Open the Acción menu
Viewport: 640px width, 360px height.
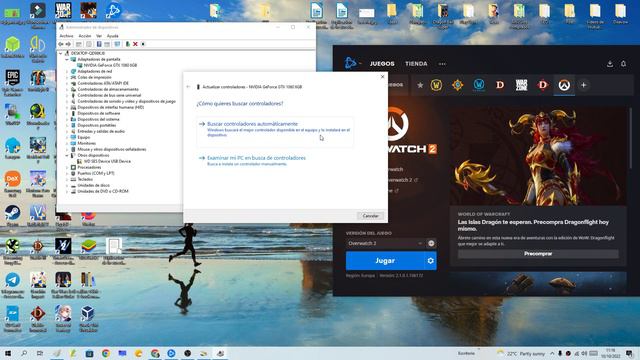[85, 36]
